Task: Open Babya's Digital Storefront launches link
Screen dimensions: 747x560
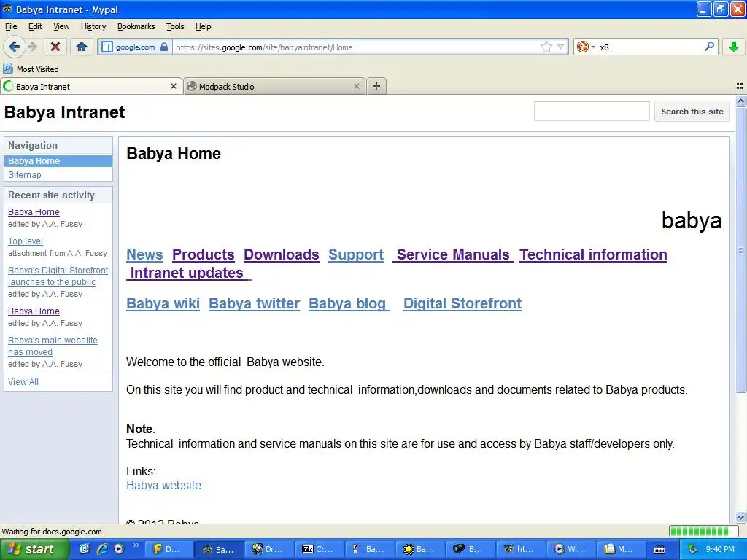Action: 58,276
